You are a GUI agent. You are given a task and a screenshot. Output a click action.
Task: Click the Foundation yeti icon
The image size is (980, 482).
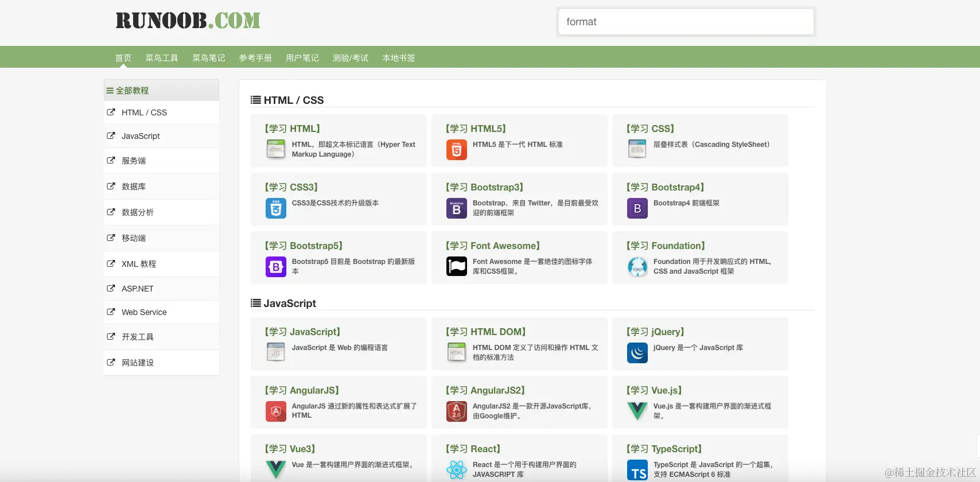coord(637,267)
